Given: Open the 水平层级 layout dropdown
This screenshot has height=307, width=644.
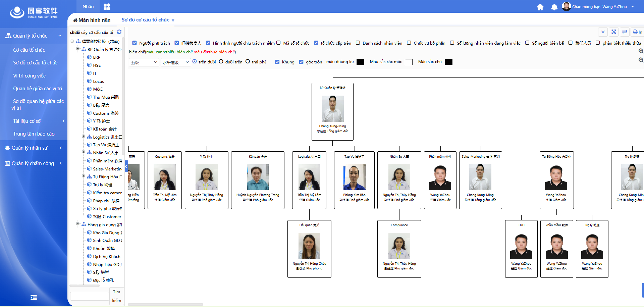Looking at the screenshot, I should tap(176, 62).
